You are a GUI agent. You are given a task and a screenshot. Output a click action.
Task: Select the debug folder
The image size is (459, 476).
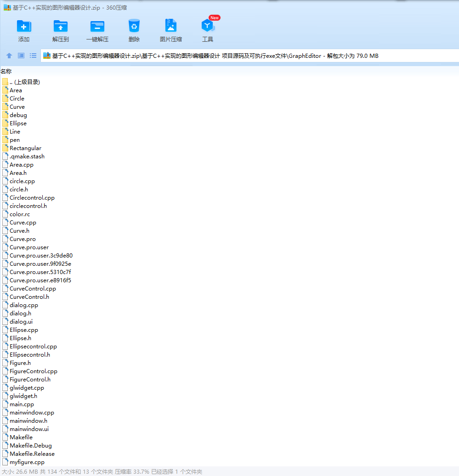[x=15, y=115]
